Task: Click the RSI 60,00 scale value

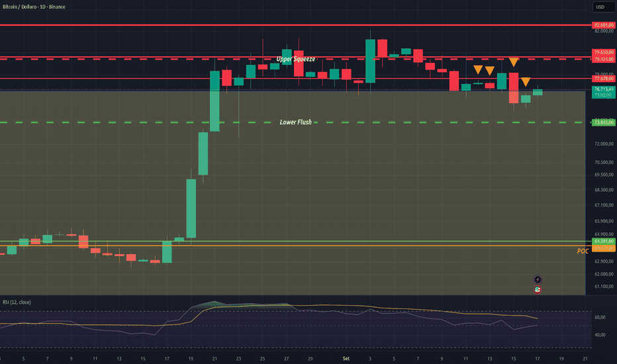Action: pos(600,317)
